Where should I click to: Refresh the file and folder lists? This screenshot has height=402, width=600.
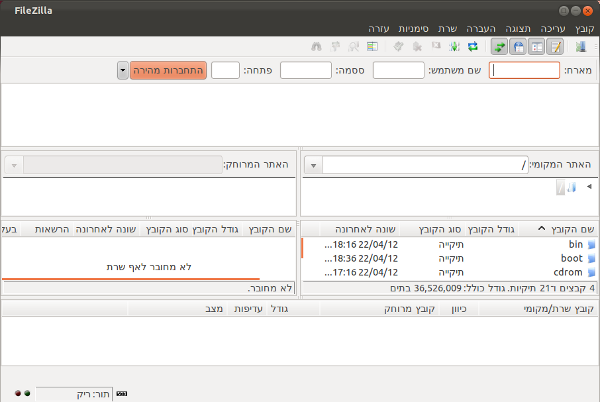pos(473,47)
